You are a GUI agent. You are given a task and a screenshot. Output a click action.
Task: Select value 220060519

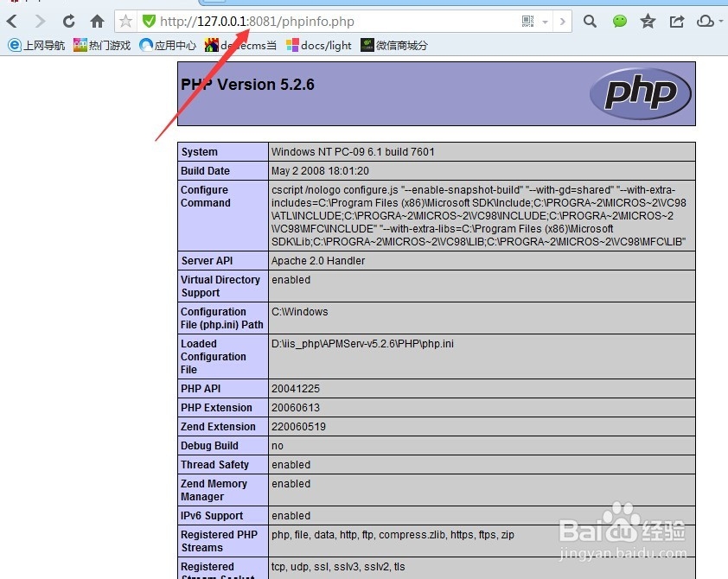(298, 427)
